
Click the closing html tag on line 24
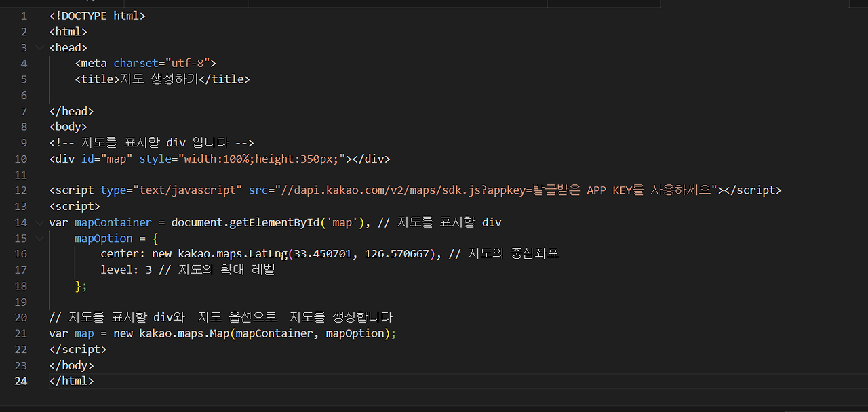71,380
